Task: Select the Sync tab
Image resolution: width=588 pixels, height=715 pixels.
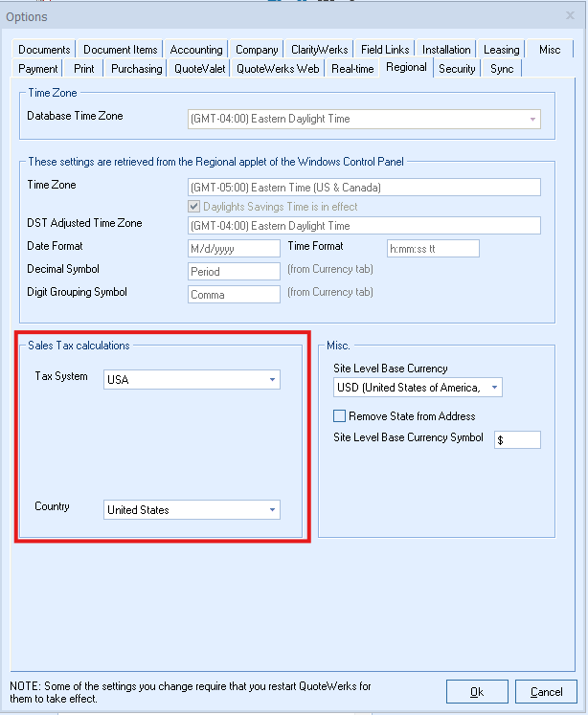Action: 502,68
